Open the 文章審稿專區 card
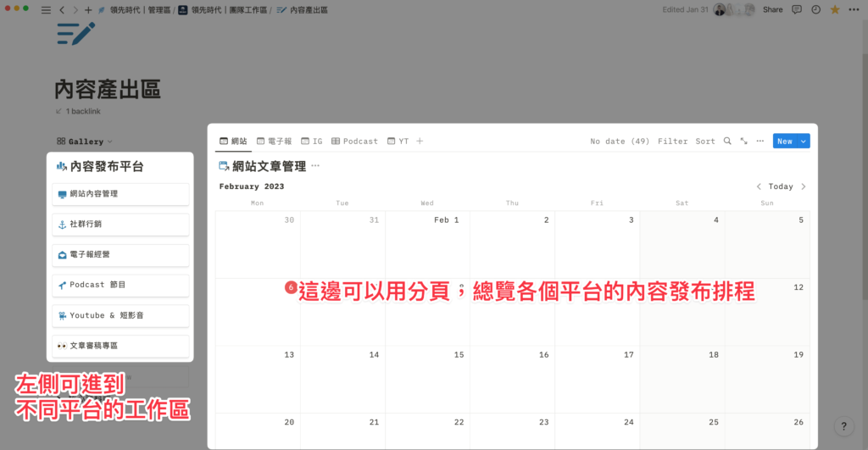The width and height of the screenshot is (868, 450). [120, 346]
